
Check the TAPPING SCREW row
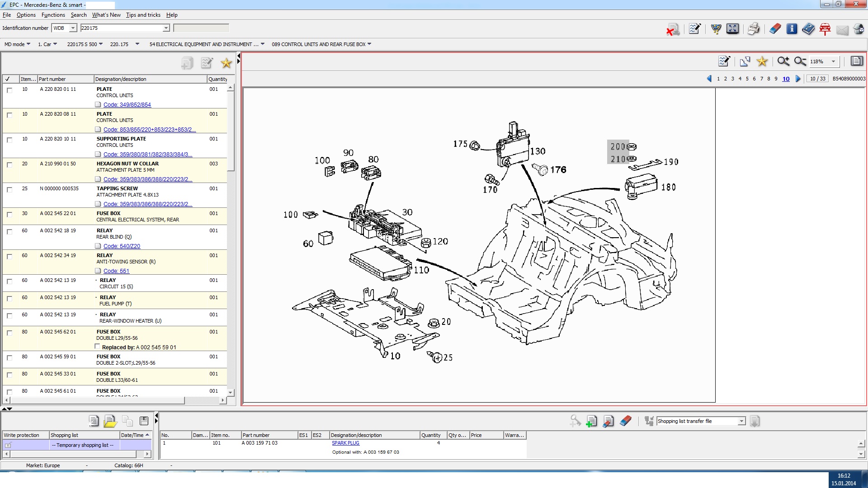pyautogui.click(x=9, y=189)
